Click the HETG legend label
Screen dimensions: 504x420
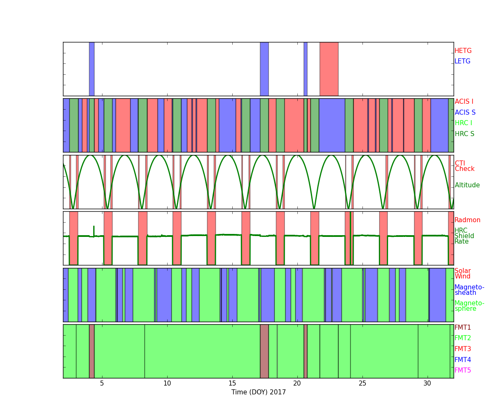[x=463, y=51]
